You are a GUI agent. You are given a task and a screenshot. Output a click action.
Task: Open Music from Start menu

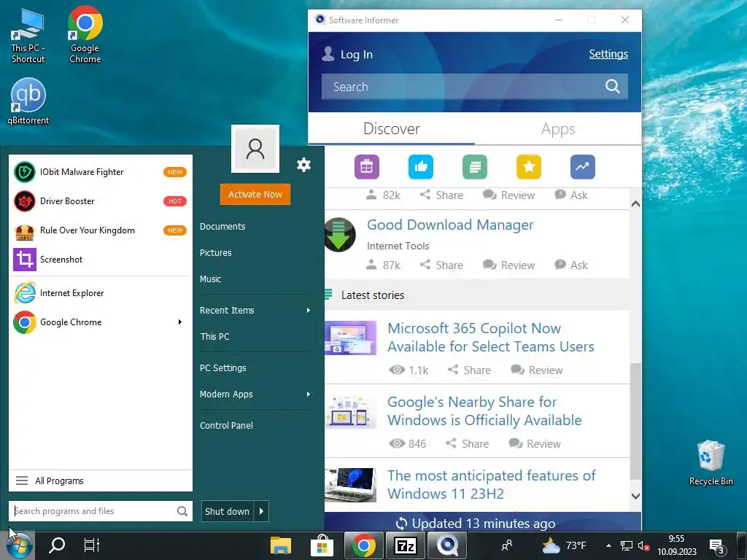tap(211, 279)
